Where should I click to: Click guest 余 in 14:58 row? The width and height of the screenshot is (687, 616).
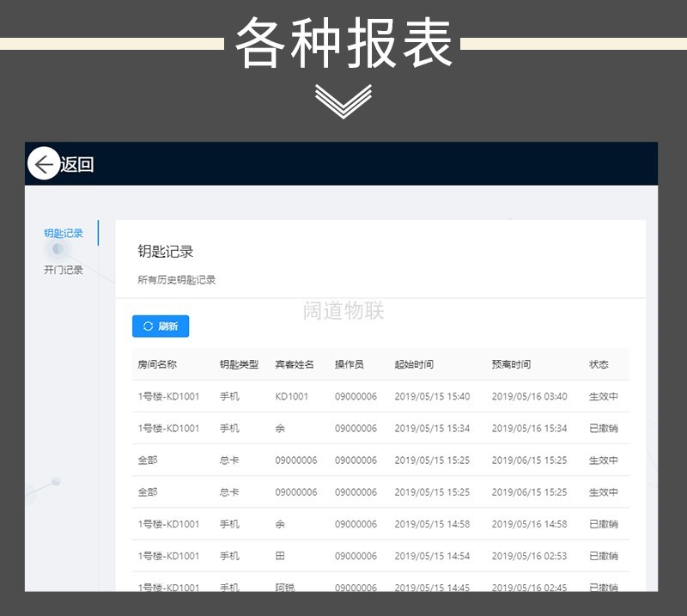click(280, 524)
